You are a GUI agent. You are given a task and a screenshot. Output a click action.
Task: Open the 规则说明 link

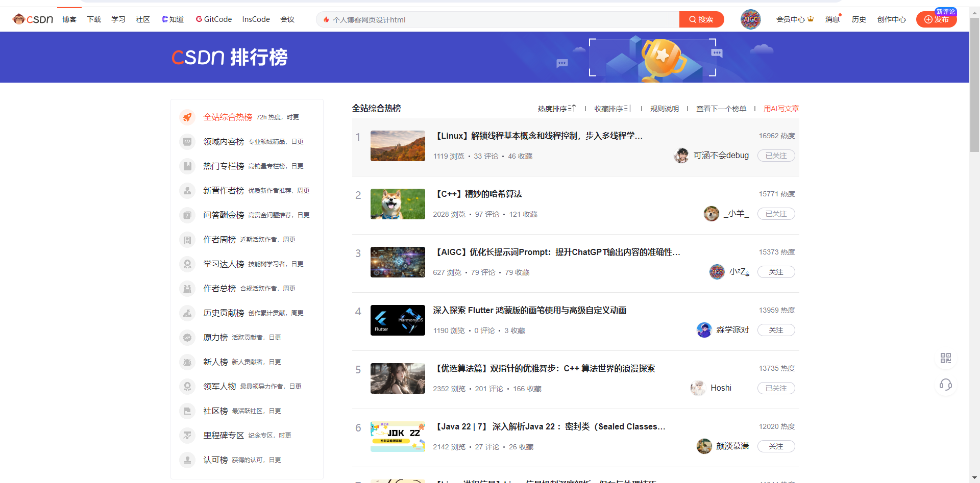(665, 109)
